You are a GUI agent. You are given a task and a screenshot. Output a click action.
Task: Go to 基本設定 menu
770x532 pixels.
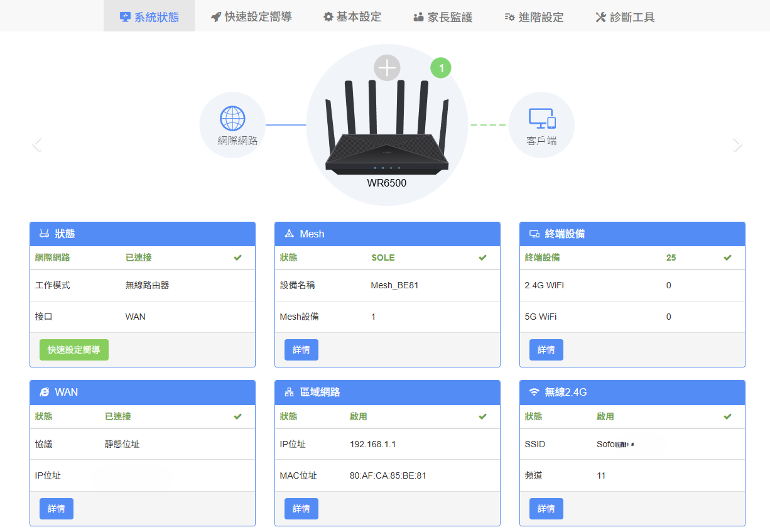point(352,17)
